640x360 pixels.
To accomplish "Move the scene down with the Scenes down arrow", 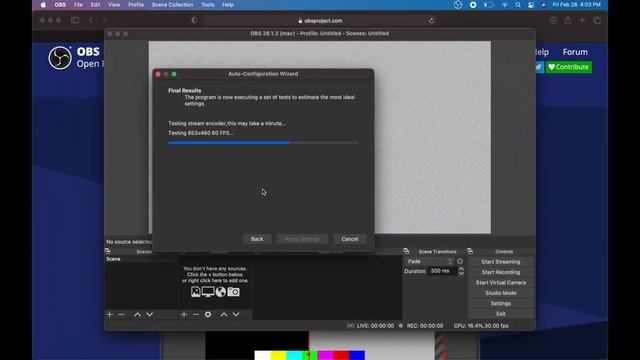I will 149,315.
